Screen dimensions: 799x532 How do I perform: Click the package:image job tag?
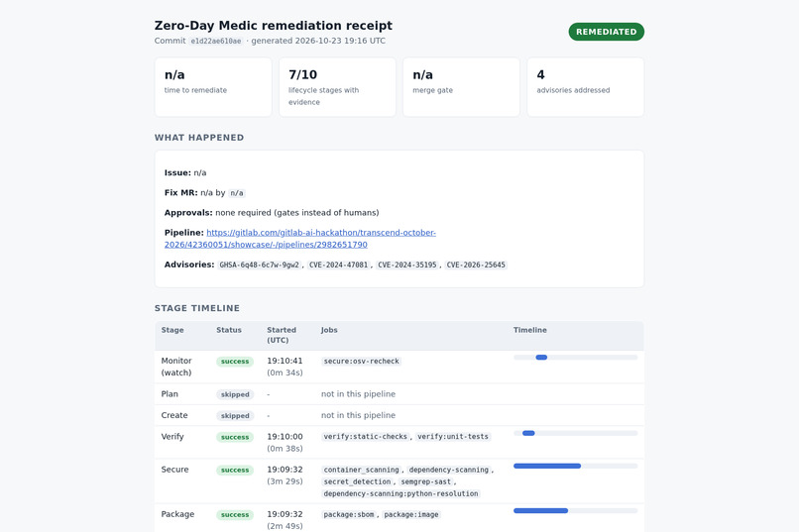point(411,515)
